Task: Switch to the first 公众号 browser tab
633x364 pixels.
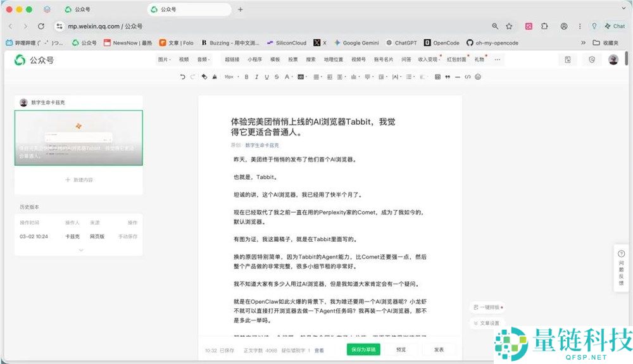Action: point(101,9)
